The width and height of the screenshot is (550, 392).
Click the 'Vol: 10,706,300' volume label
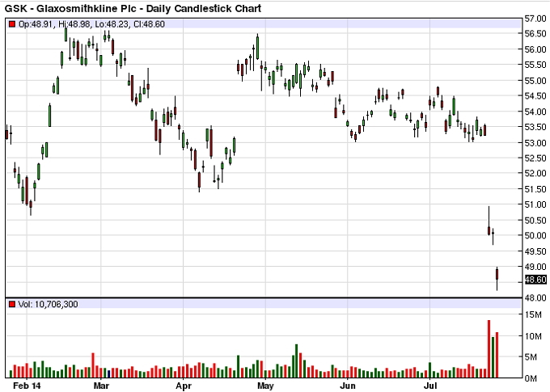coord(48,304)
